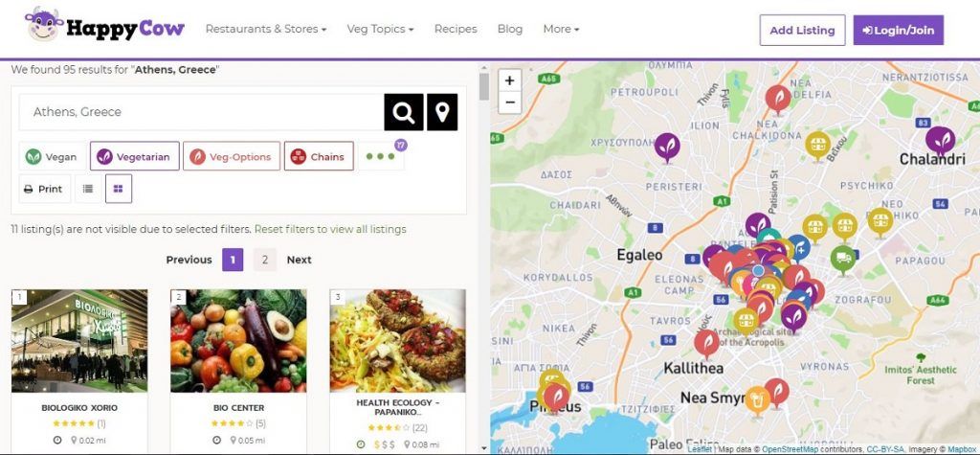Switch to list view layout
The width and height of the screenshot is (980, 455).
pos(88,189)
